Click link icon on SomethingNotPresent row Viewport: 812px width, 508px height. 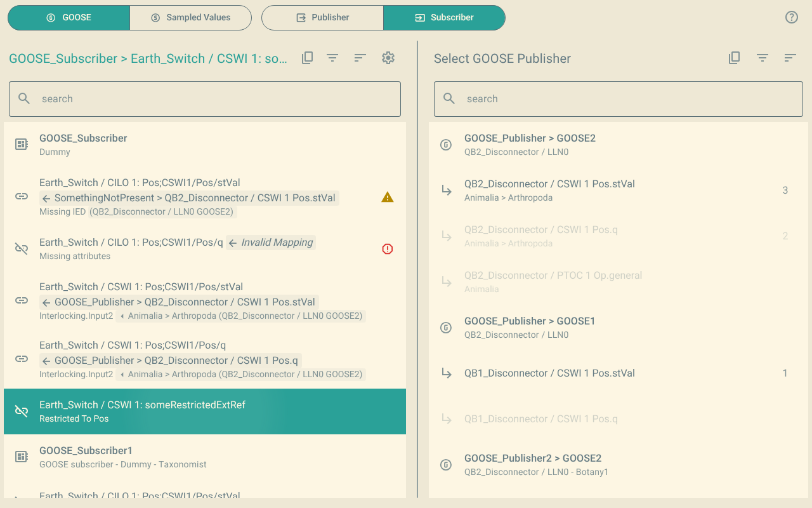coord(22,197)
